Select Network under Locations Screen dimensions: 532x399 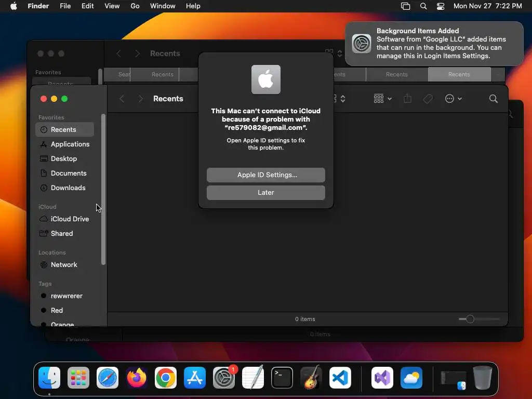pyautogui.click(x=64, y=265)
